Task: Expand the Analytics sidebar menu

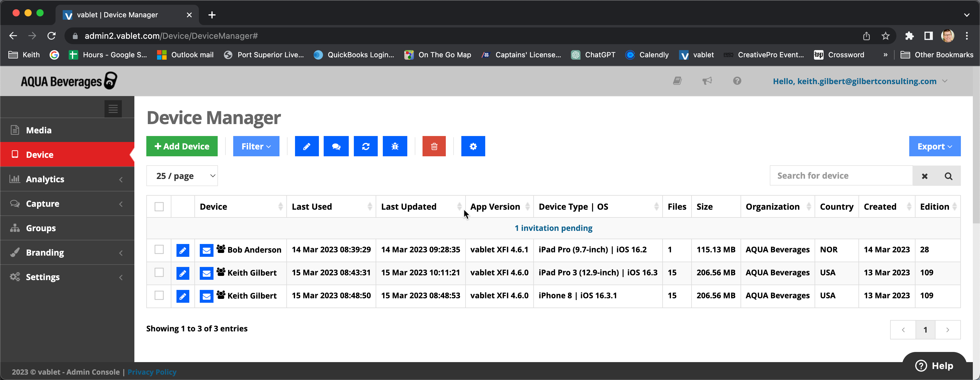Action: (67, 179)
